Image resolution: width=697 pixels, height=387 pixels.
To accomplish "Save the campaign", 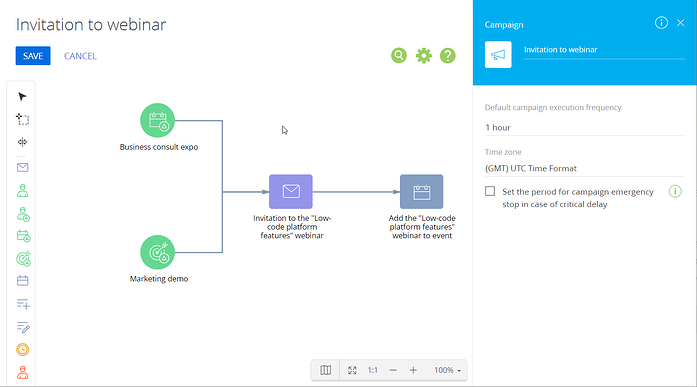I will (x=33, y=56).
